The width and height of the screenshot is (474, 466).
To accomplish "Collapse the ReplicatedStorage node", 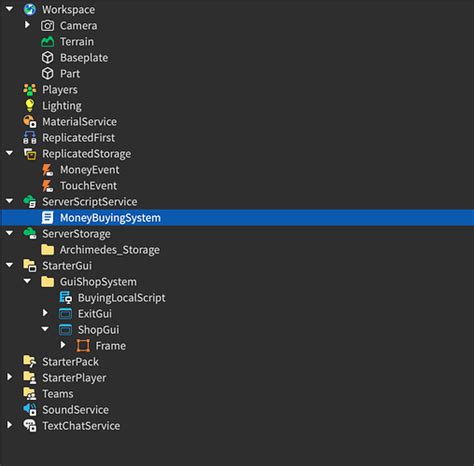I will 10,153.
